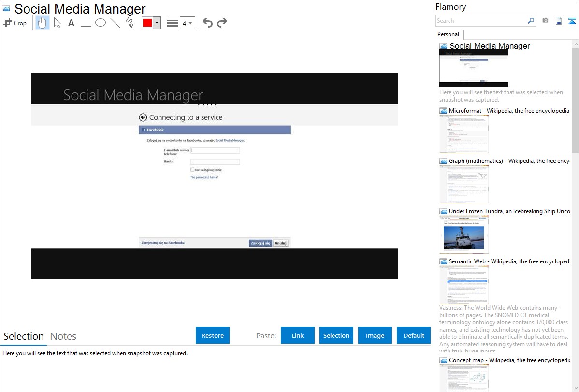Tick the 'Nie wylogowuj mnie' checkbox

(x=192, y=170)
